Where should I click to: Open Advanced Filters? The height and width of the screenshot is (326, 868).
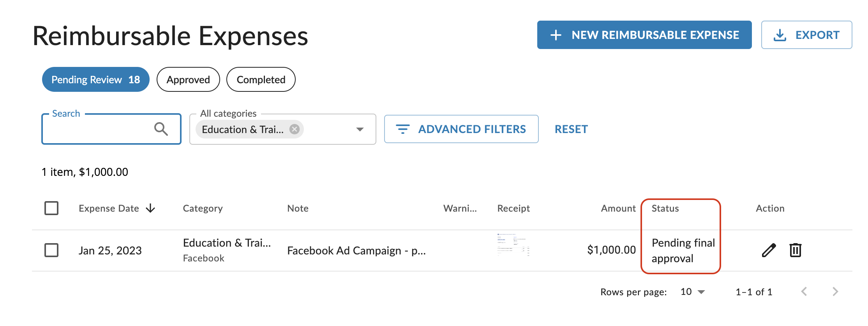[x=461, y=129]
